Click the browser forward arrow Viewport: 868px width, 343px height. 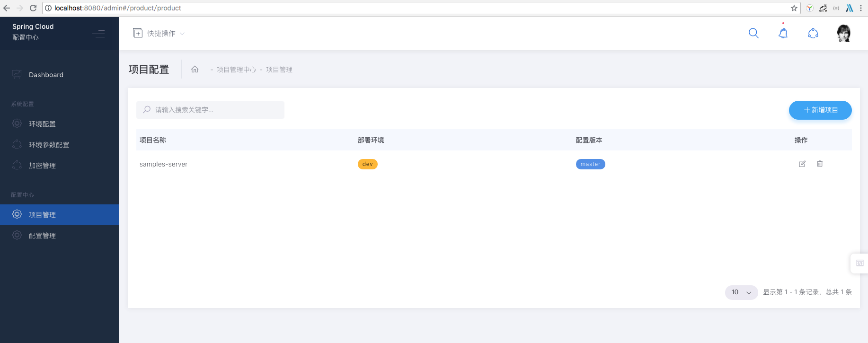[20, 8]
